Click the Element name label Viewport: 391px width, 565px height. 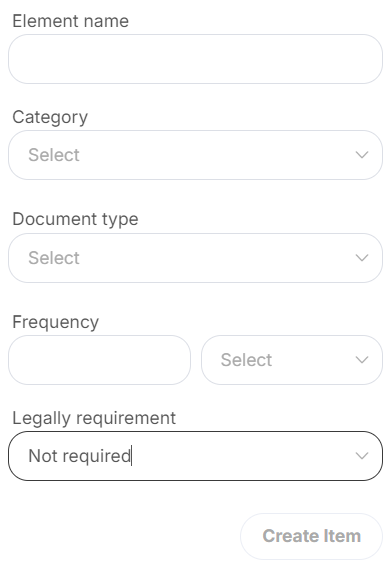71,21
